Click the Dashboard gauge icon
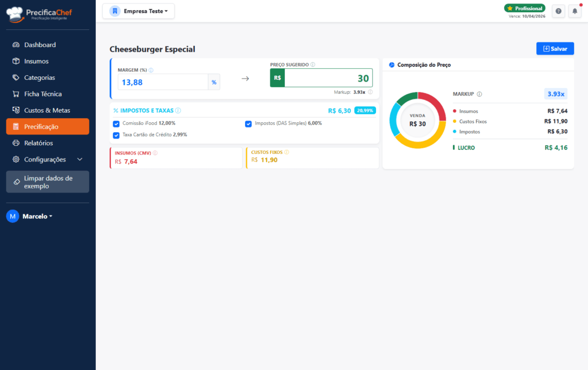This screenshot has height=370, width=588. coord(16,45)
